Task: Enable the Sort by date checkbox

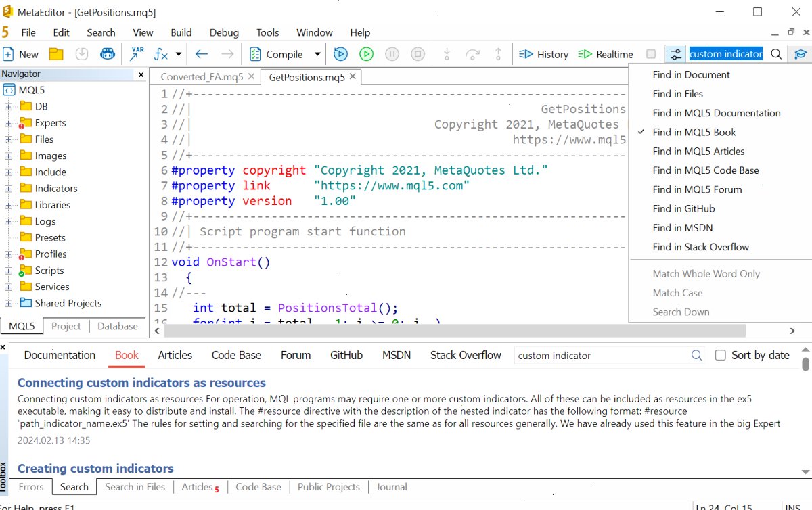Action: click(x=721, y=355)
